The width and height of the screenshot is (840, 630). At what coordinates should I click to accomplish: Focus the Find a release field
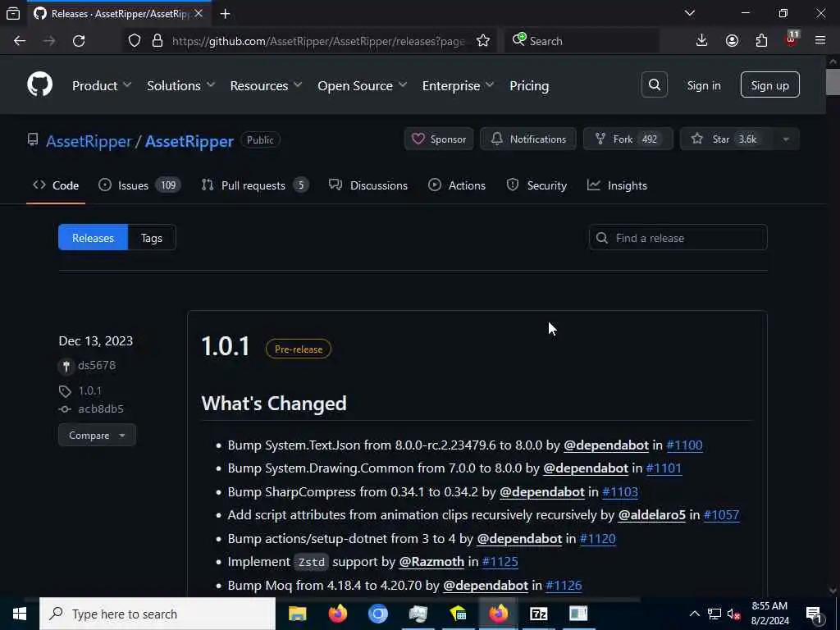tap(678, 237)
